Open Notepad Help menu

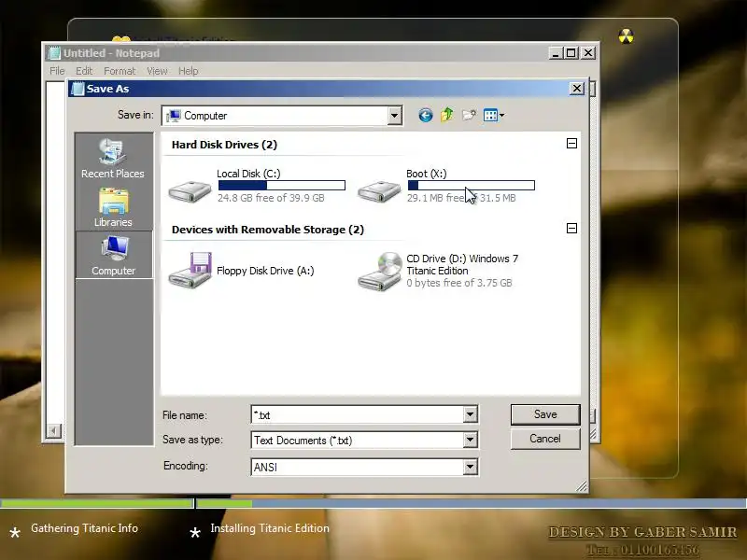click(189, 71)
